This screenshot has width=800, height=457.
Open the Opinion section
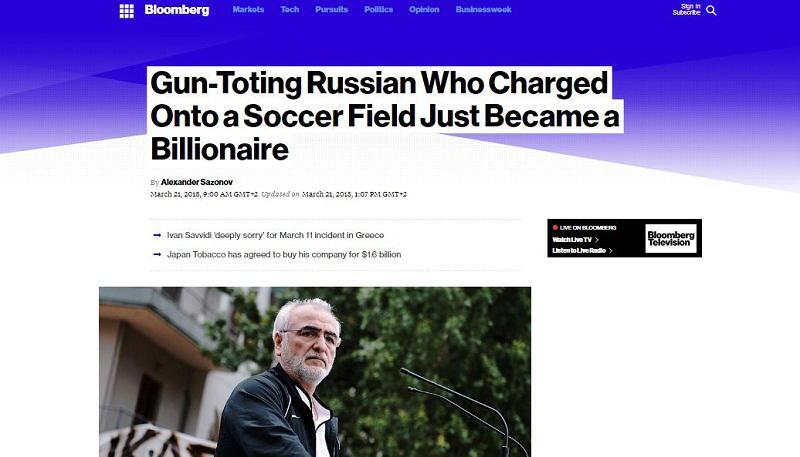pos(424,10)
